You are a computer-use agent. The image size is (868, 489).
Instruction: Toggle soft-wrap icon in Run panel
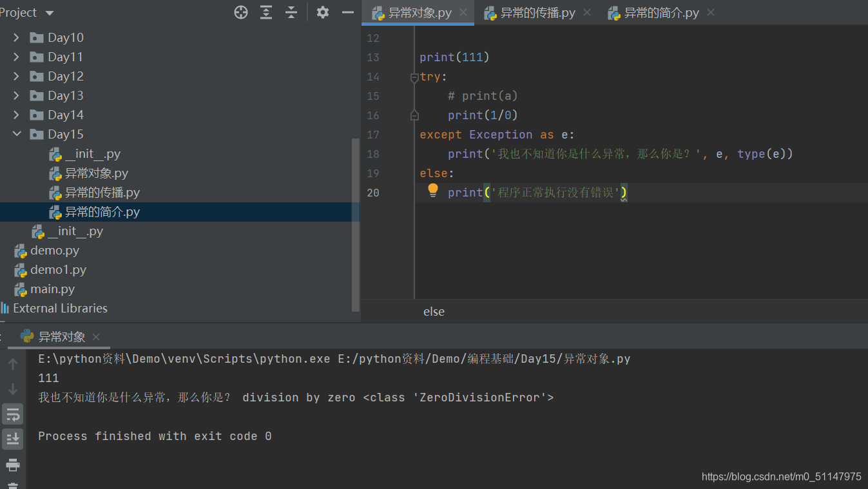tap(12, 414)
